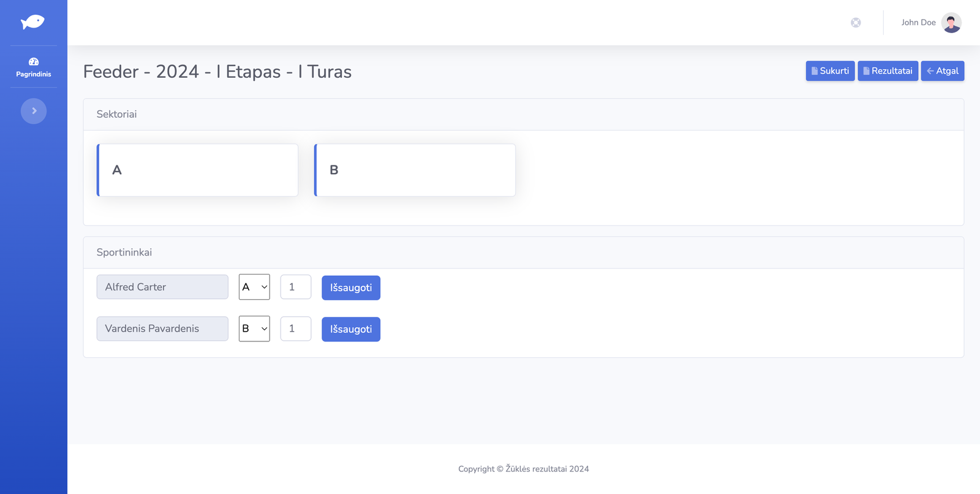Click John Doe's profile avatar

[951, 23]
